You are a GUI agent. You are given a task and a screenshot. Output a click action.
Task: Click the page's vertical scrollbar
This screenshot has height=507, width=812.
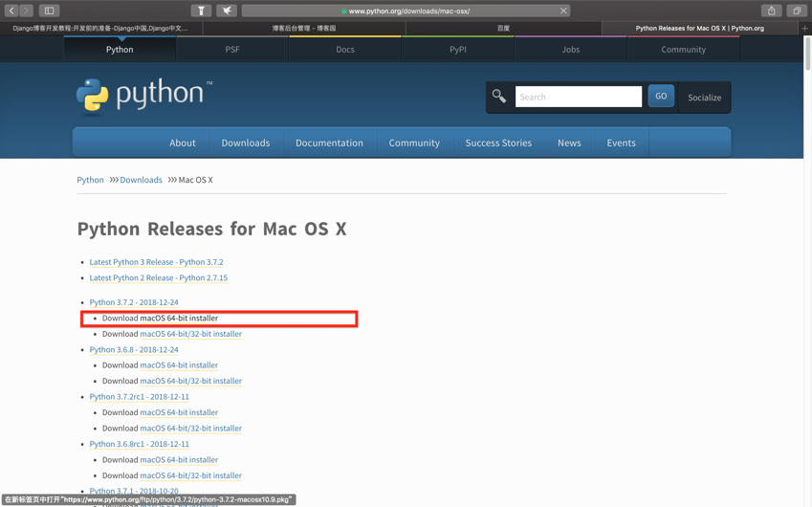[x=808, y=55]
